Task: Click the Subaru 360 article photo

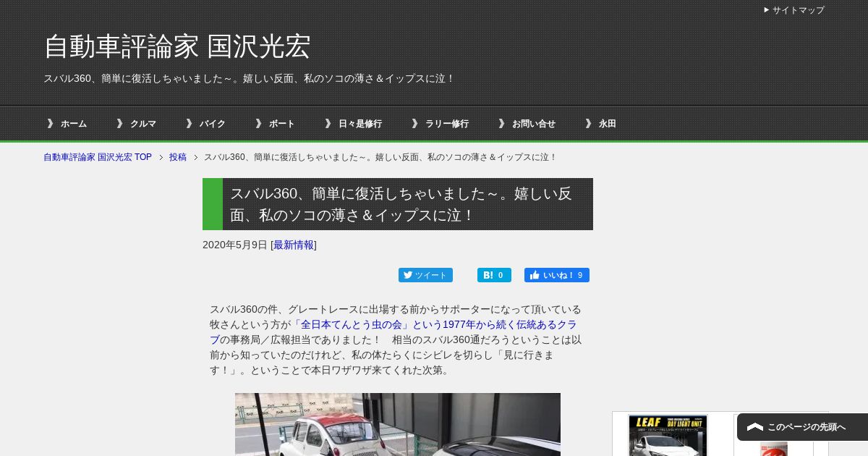Action: pos(398,425)
